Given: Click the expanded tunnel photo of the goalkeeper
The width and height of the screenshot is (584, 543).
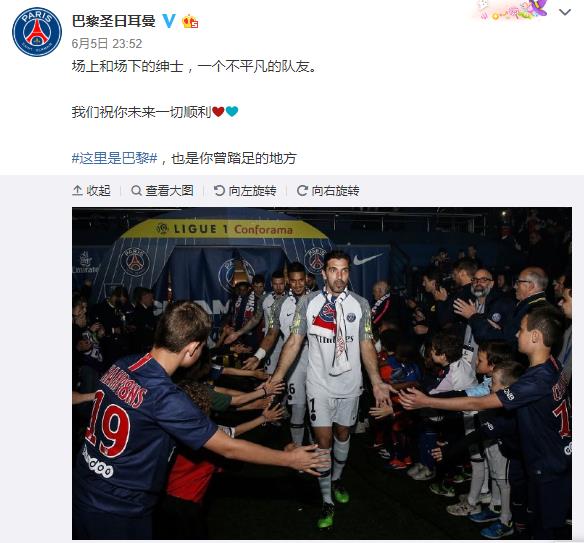Looking at the screenshot, I should tap(322, 373).
